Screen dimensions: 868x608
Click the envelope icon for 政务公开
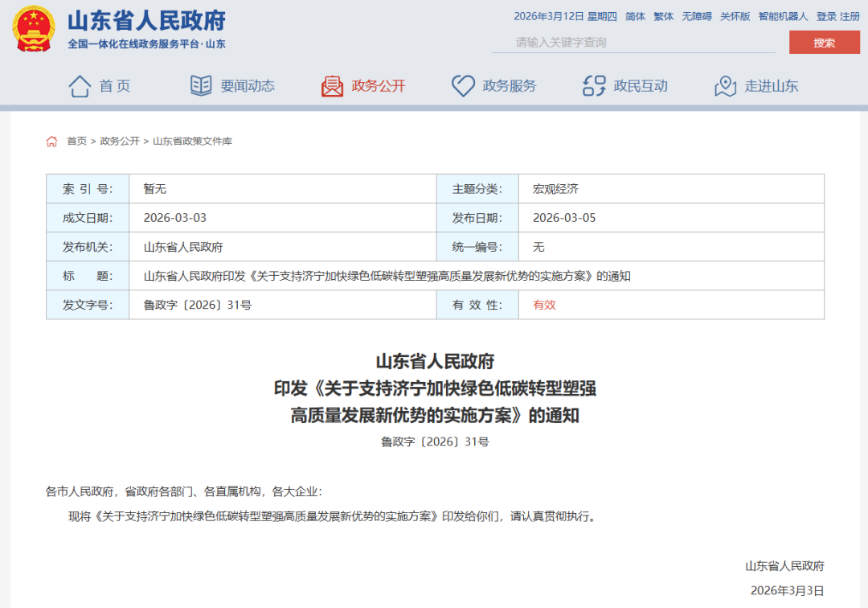click(x=332, y=86)
